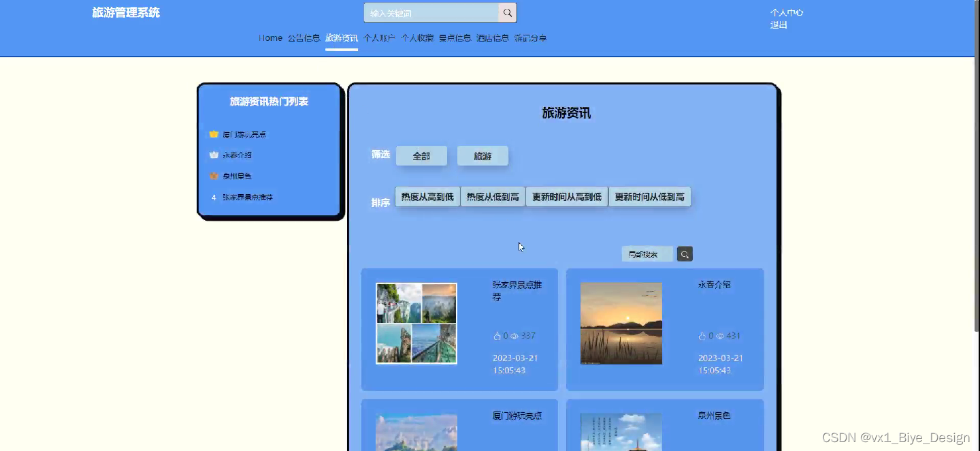The width and height of the screenshot is (980, 451).
Task: Open hot list item 张家界景点推荐
Action: [248, 198]
